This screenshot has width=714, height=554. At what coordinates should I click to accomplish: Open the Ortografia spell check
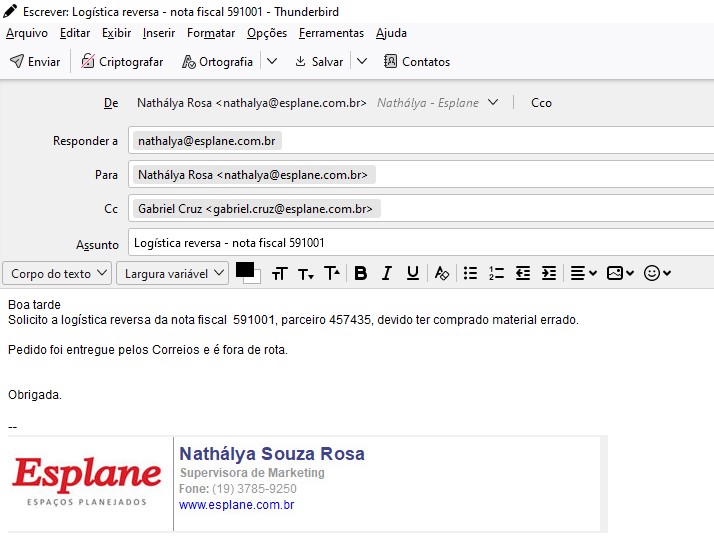click(218, 62)
